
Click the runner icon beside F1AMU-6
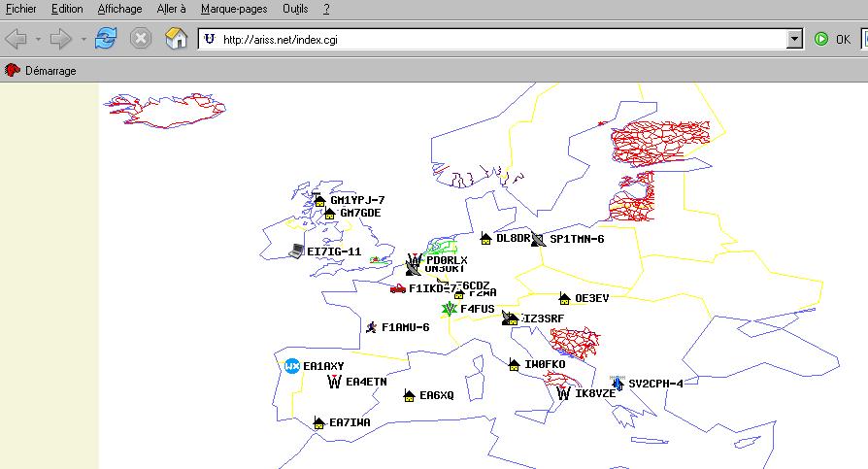pos(371,327)
